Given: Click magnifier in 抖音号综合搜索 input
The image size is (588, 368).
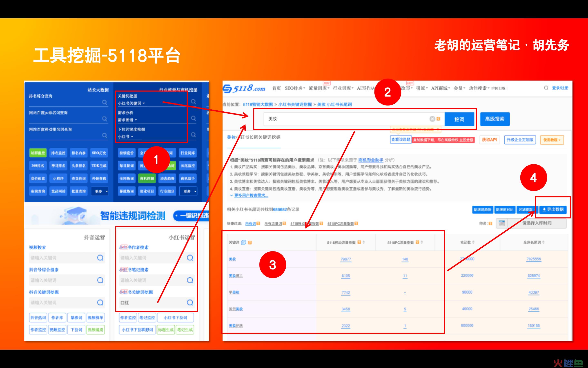Looking at the screenshot, I should (100, 280).
